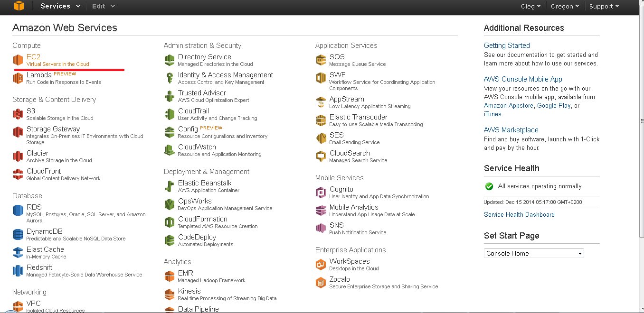The width and height of the screenshot is (644, 313).
Task: Open the Kinesis service link
Action: pyautogui.click(x=189, y=291)
